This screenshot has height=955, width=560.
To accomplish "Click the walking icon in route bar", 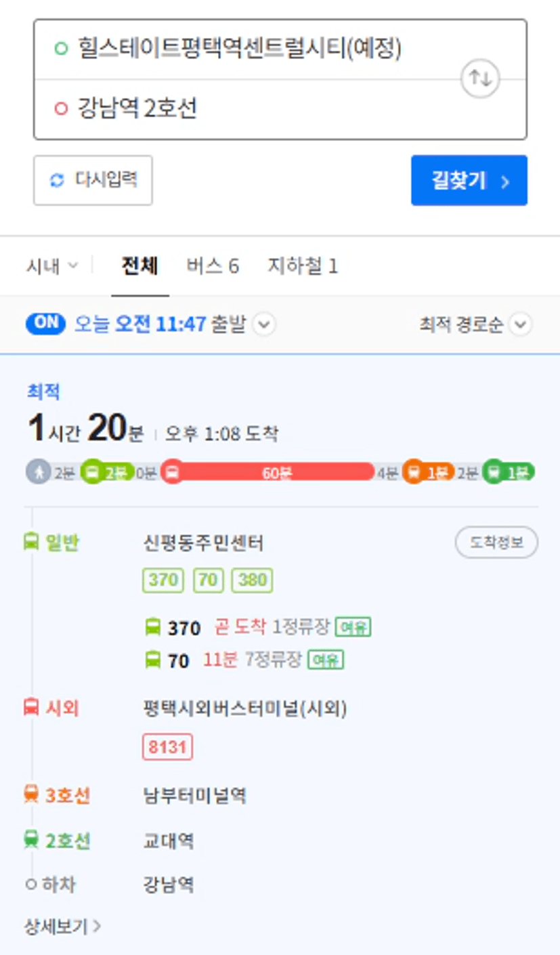I will click(x=39, y=471).
